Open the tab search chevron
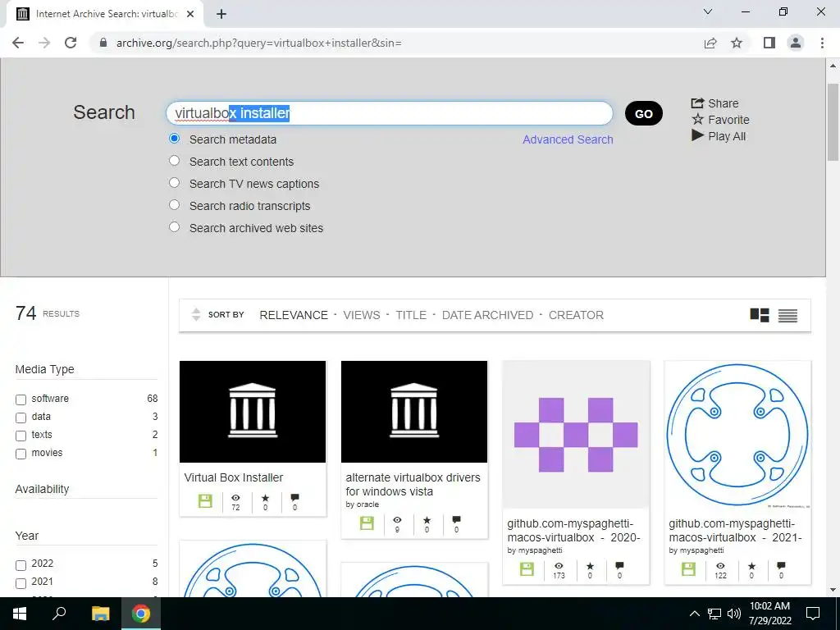The width and height of the screenshot is (840, 630). 708,11
